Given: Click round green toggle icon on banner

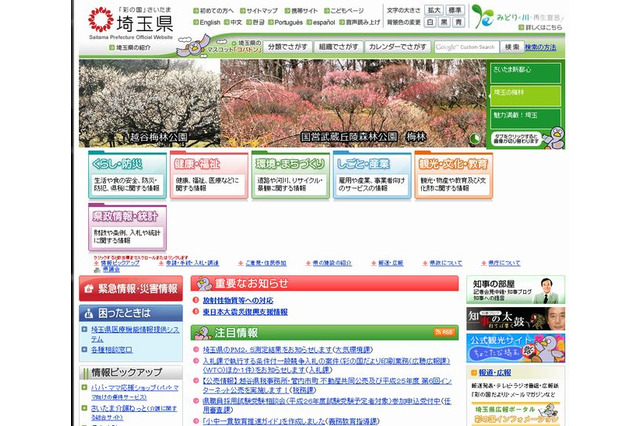Looking at the screenshot, I should click(475, 139).
